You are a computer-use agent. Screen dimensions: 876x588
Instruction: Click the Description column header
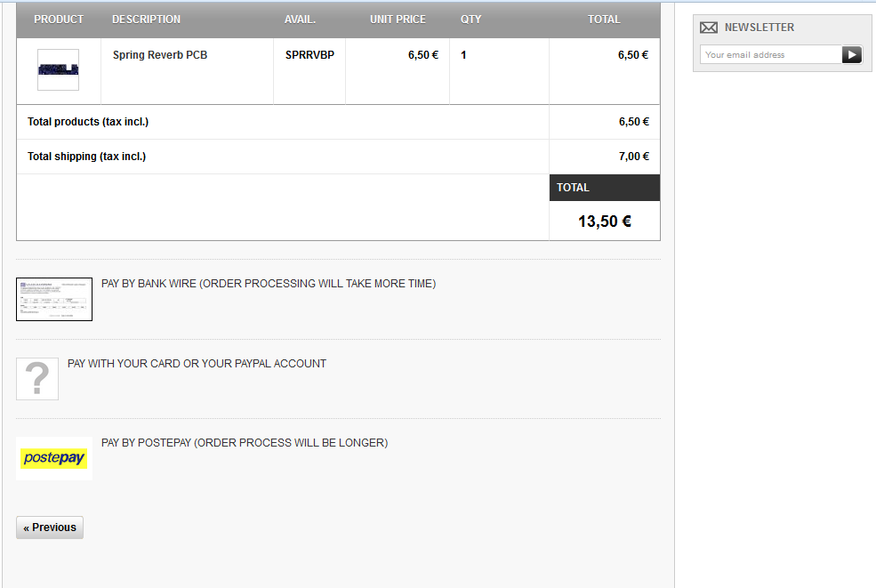[x=146, y=20]
